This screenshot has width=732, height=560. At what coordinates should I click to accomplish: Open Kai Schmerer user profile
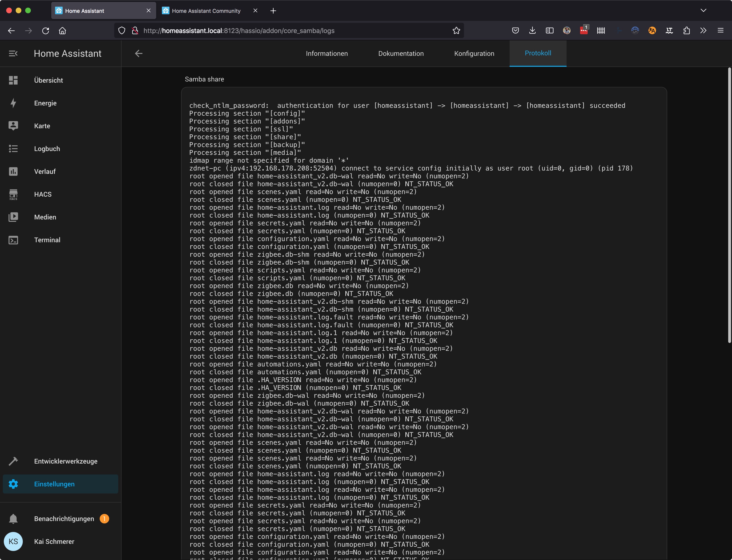pyautogui.click(x=54, y=542)
